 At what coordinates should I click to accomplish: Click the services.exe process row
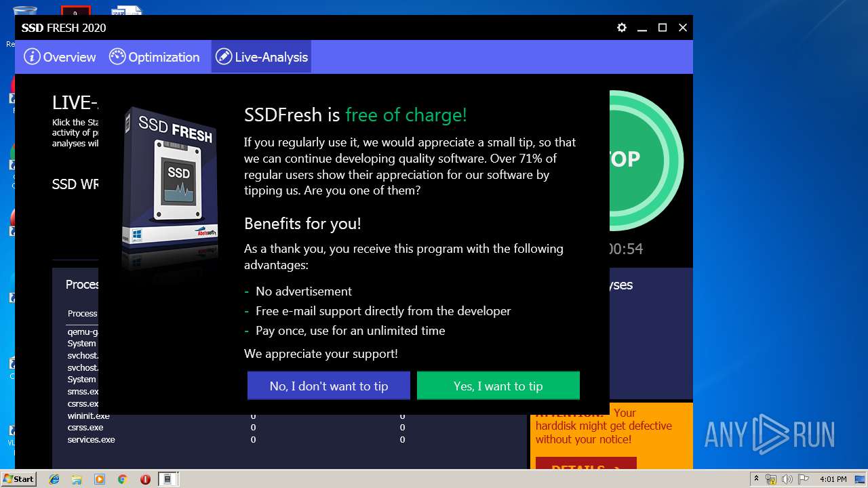[289, 439]
